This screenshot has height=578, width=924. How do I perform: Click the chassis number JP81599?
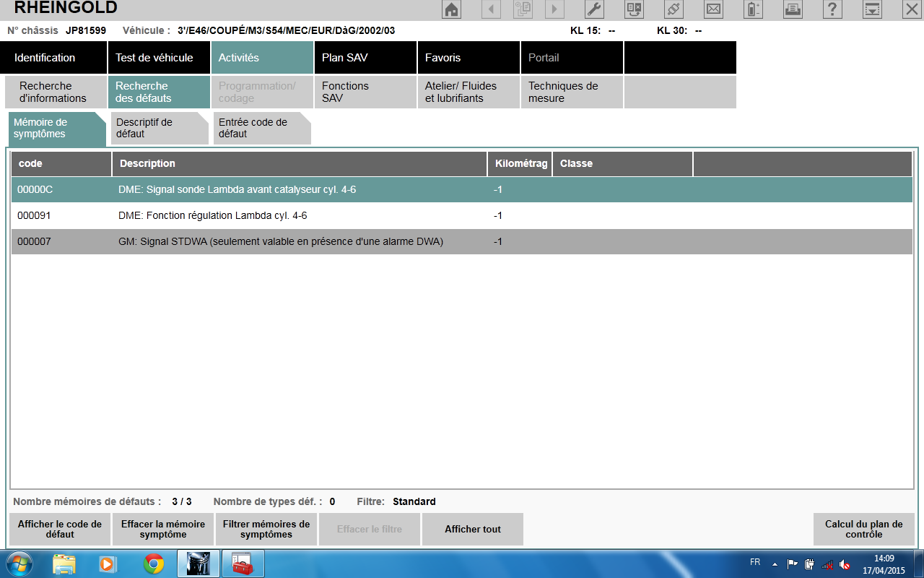(86, 31)
